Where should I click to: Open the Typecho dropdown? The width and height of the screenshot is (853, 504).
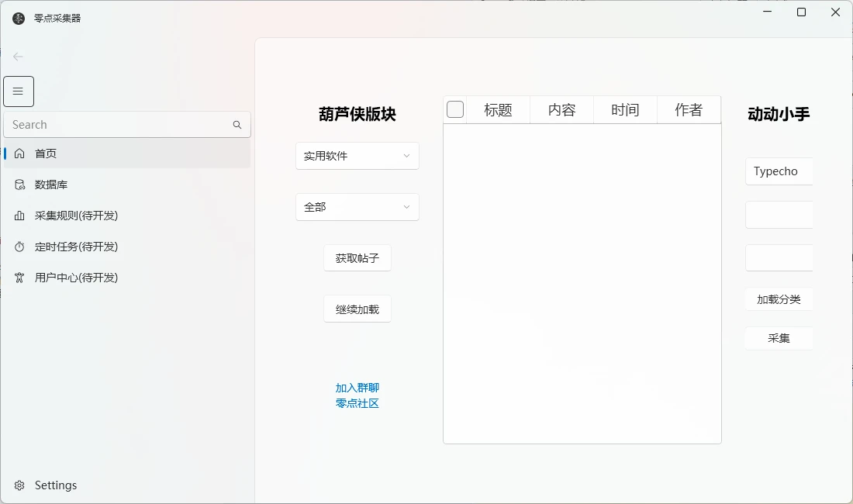(779, 171)
